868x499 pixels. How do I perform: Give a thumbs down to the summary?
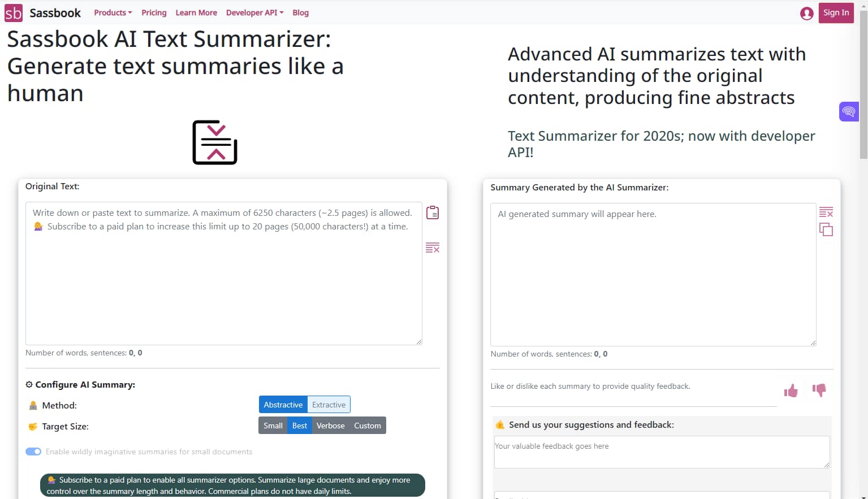coord(819,390)
